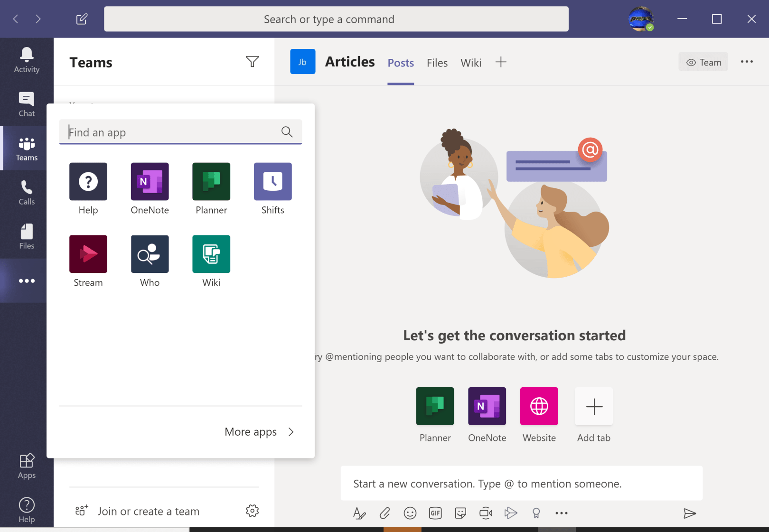
Task: Open the team's more options menu
Action: click(x=747, y=62)
